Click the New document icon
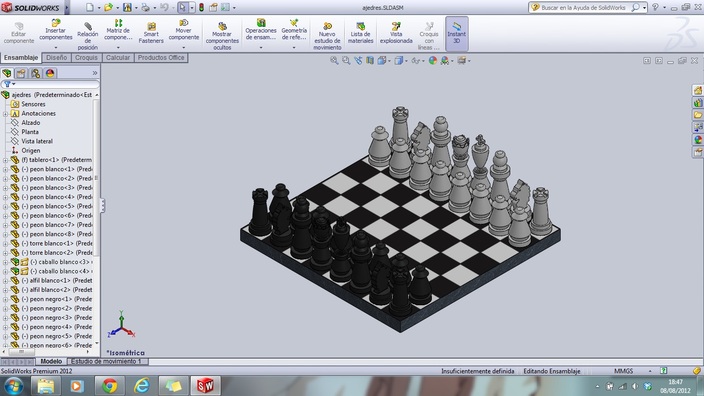The width and height of the screenshot is (704, 396). point(90,7)
